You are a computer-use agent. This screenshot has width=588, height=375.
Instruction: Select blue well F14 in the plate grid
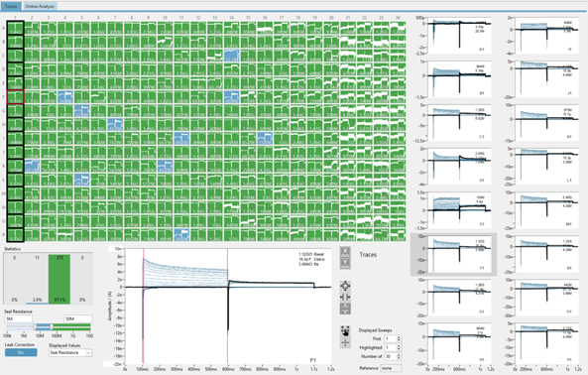[232, 97]
